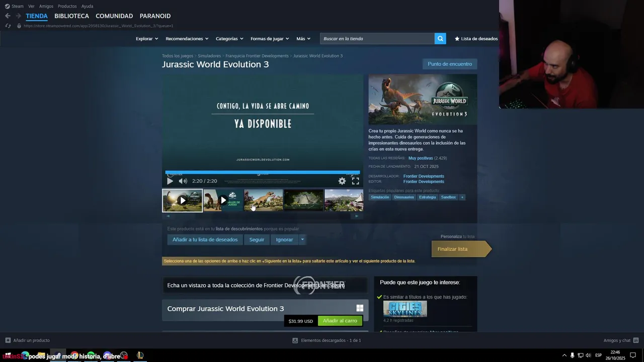Expand the Explorar dropdown
Screen dimensions: 644x362
[x=147, y=39]
